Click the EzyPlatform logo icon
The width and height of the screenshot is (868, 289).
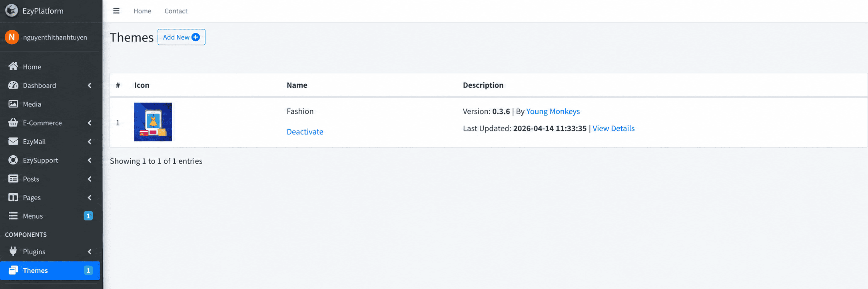pyautogui.click(x=12, y=10)
